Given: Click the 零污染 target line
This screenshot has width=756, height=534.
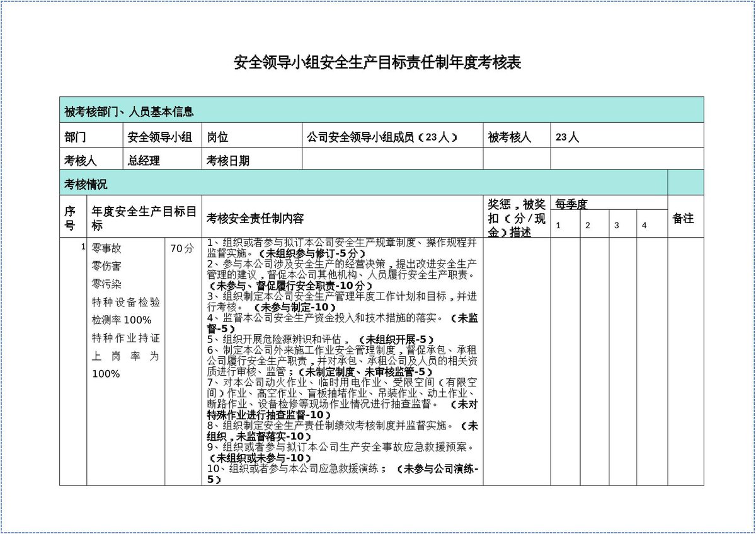Looking at the screenshot, I should pos(106,284).
